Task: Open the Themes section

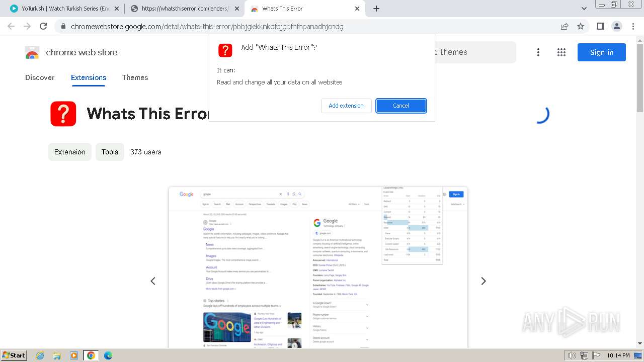Action: 135,77
